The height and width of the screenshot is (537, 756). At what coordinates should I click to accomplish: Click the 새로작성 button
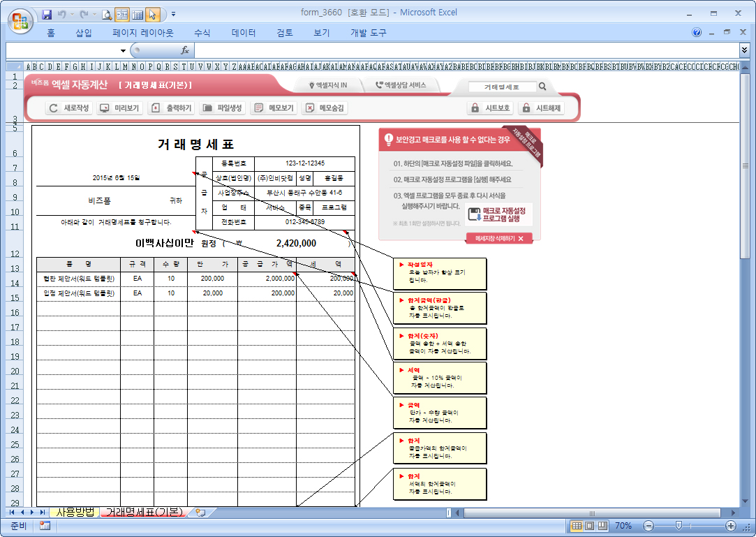point(70,108)
